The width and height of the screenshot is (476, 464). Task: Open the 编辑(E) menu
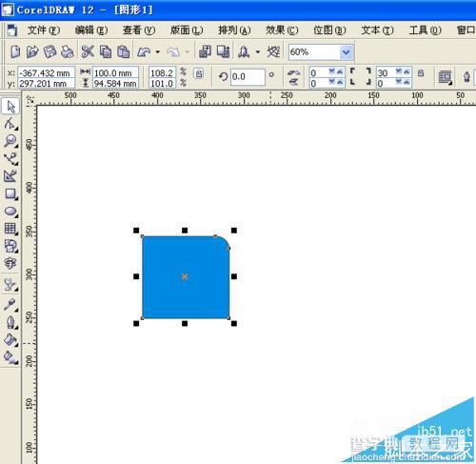91,30
